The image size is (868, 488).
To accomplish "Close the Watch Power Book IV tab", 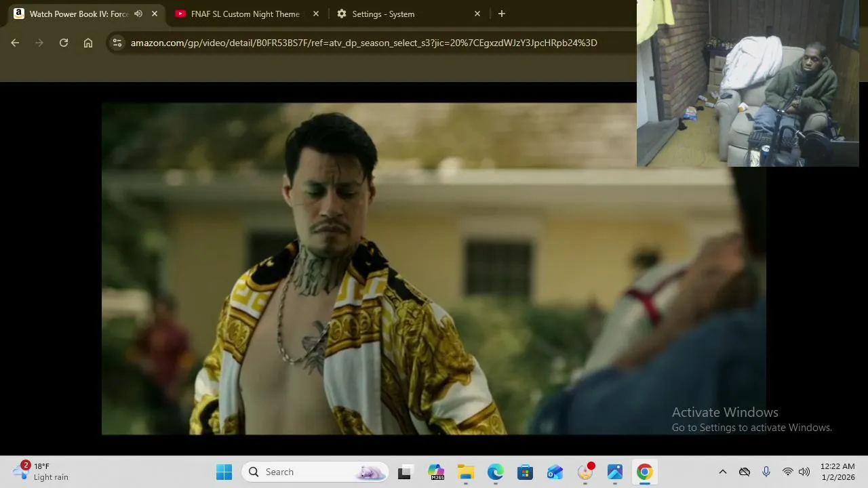I will (155, 14).
